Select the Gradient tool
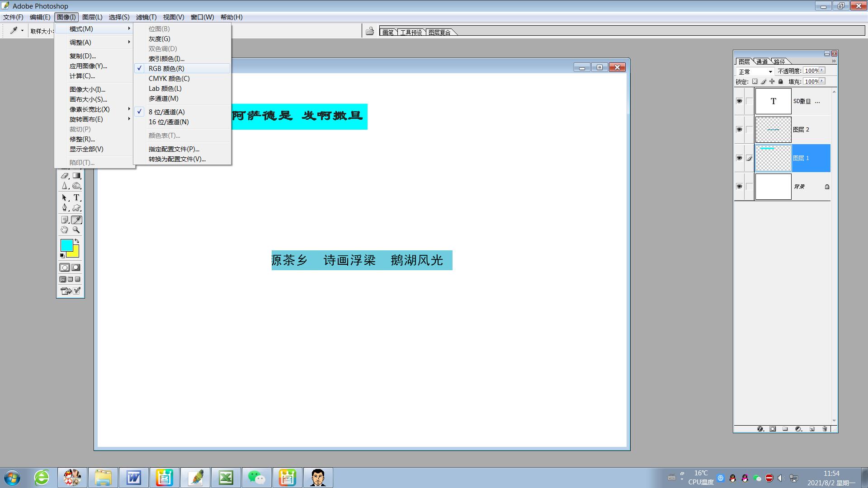This screenshot has height=488, width=868. pyautogui.click(x=76, y=175)
